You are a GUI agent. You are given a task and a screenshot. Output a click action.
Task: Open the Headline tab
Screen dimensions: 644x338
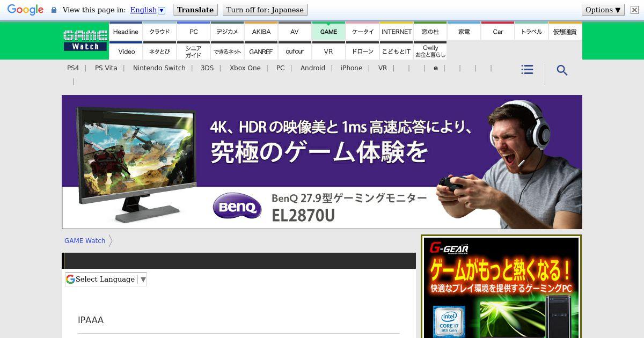point(126,31)
